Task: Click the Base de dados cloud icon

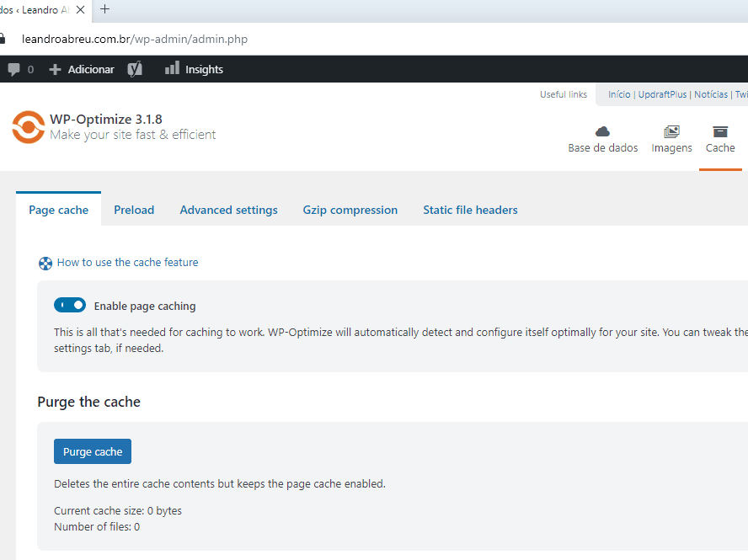Action: tap(602, 131)
